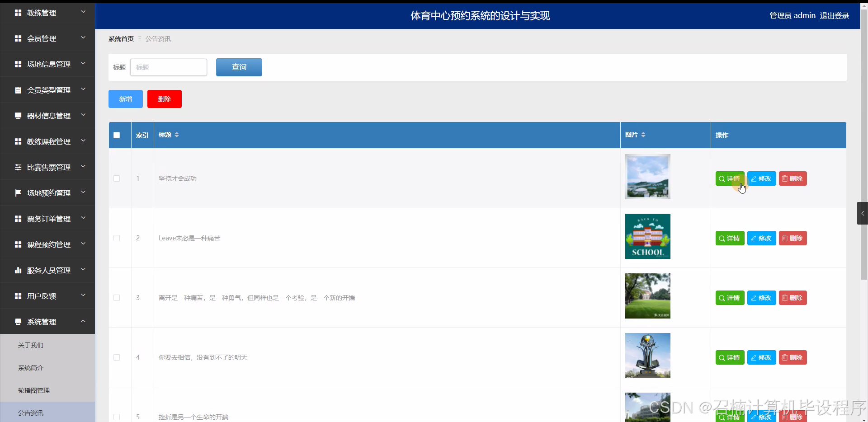
Task: Expand the 教练管理 menu chevron
Action: click(83, 12)
